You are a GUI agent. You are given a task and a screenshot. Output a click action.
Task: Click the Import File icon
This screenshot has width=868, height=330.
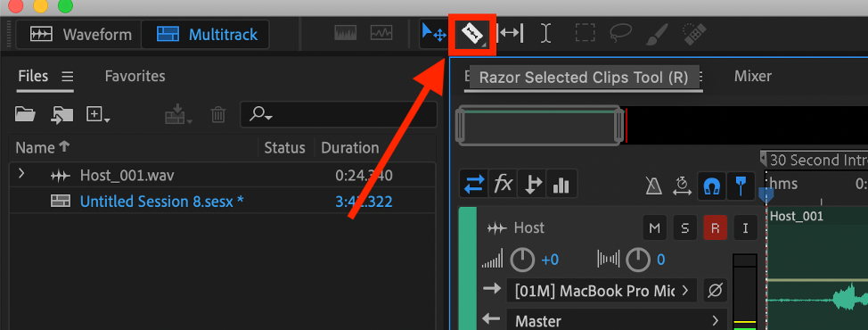click(62, 115)
